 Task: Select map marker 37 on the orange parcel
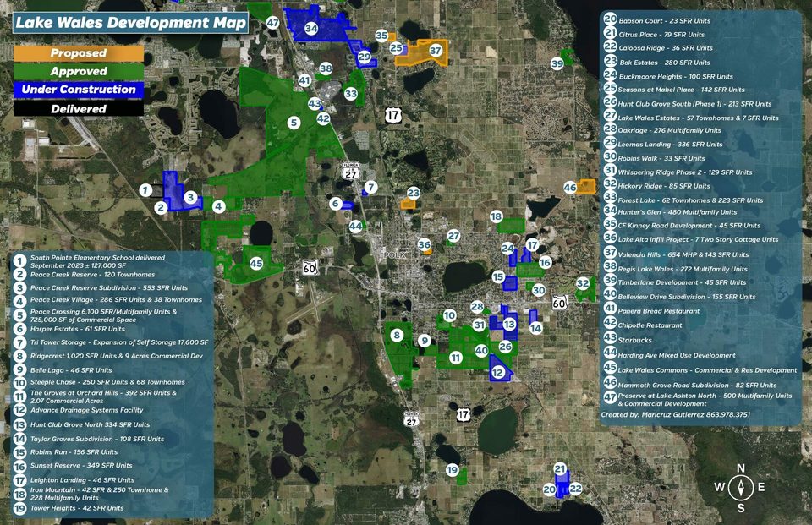point(436,51)
